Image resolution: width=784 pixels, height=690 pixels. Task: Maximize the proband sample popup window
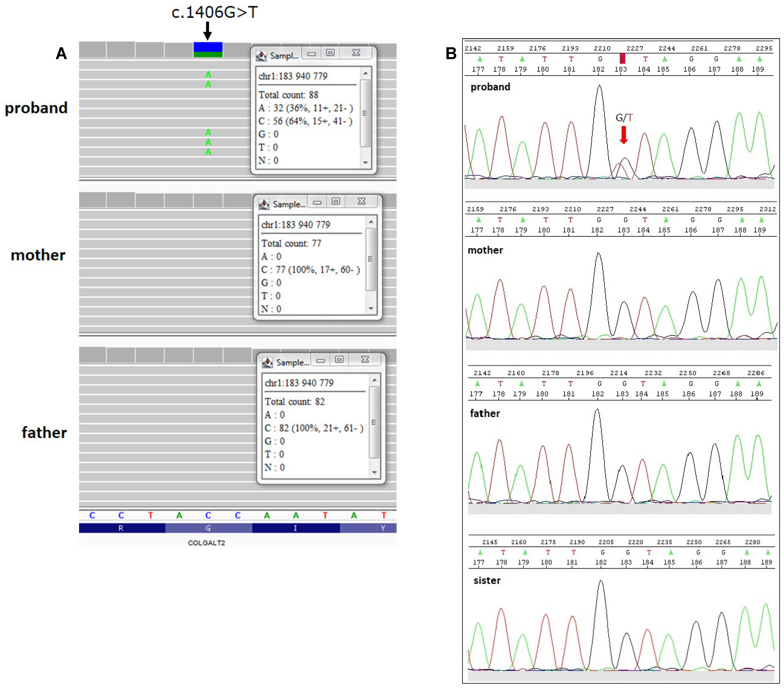click(330, 53)
